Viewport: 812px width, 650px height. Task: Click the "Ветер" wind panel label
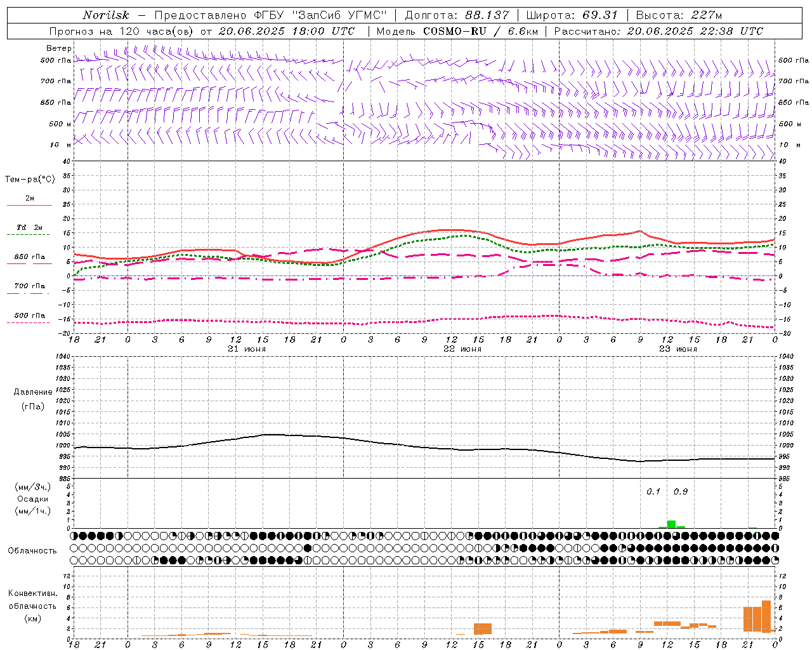tap(58, 48)
